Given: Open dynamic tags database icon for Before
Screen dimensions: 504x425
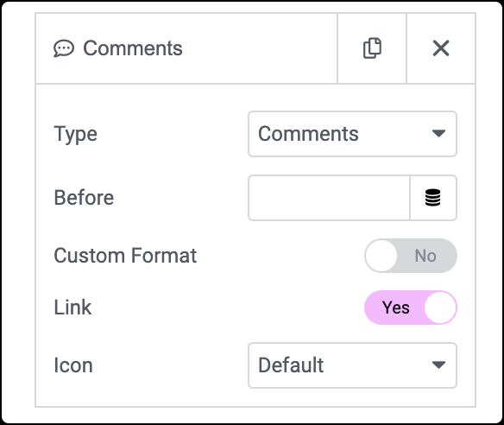Looking at the screenshot, I should (x=433, y=198).
